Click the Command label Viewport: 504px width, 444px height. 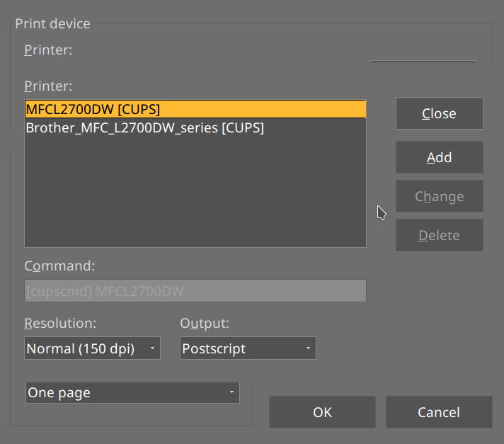coord(59,266)
